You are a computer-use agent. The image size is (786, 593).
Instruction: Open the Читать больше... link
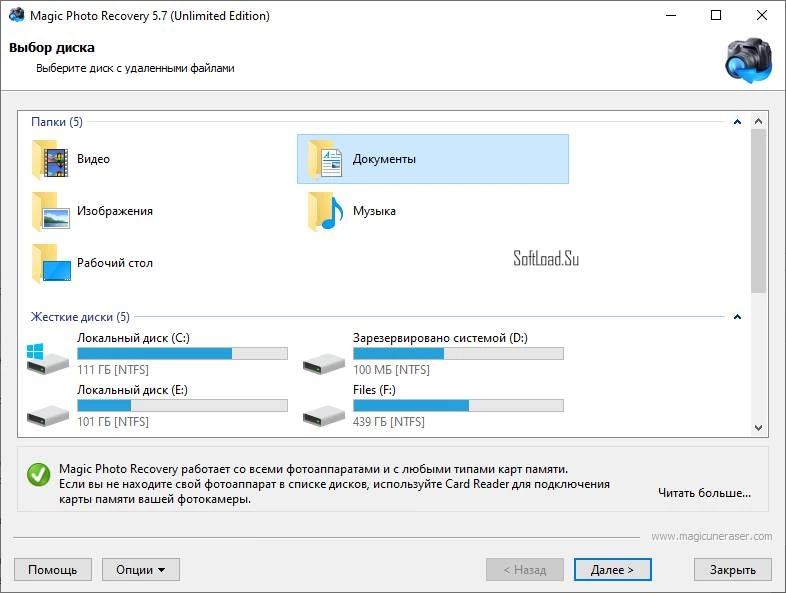pos(704,493)
